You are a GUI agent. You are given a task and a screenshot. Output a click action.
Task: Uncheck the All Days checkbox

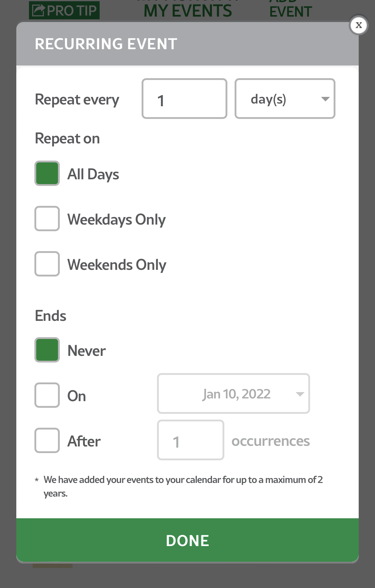click(47, 174)
